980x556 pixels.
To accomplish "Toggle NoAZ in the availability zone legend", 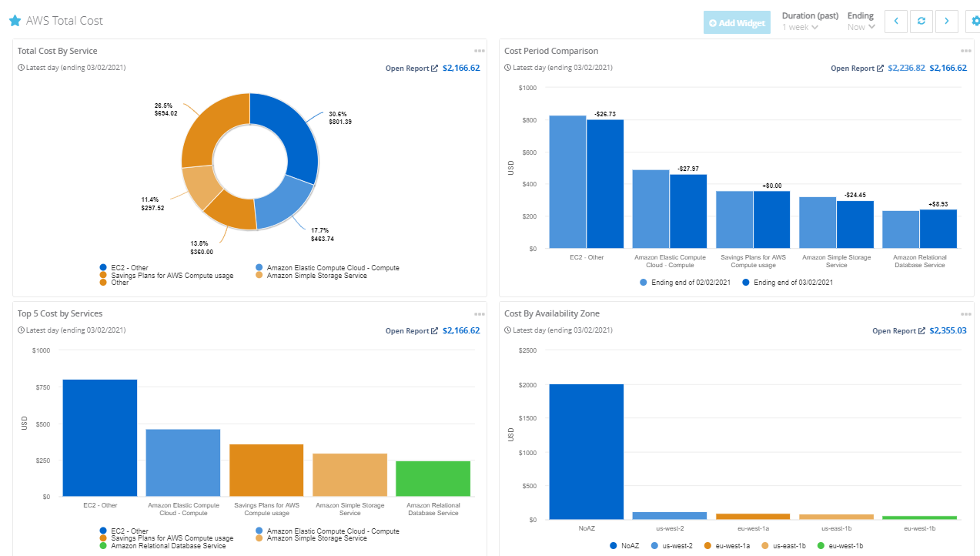I will click(x=624, y=545).
